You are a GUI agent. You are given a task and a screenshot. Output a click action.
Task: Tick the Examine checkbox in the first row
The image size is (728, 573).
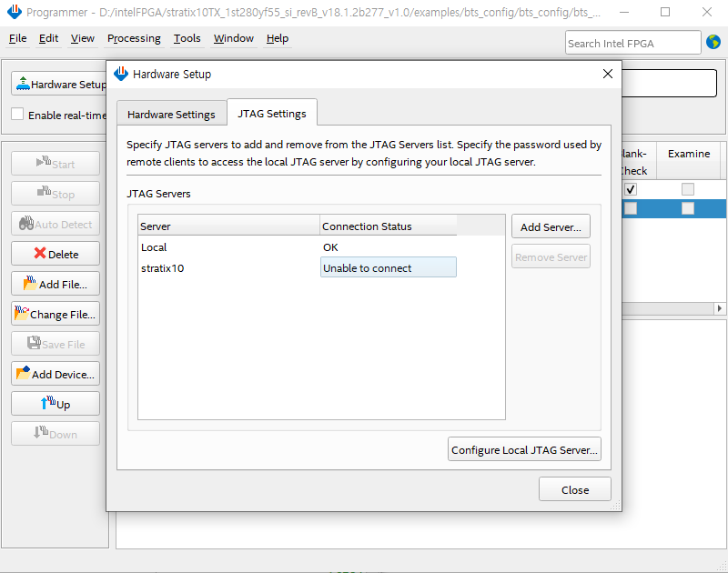click(688, 189)
